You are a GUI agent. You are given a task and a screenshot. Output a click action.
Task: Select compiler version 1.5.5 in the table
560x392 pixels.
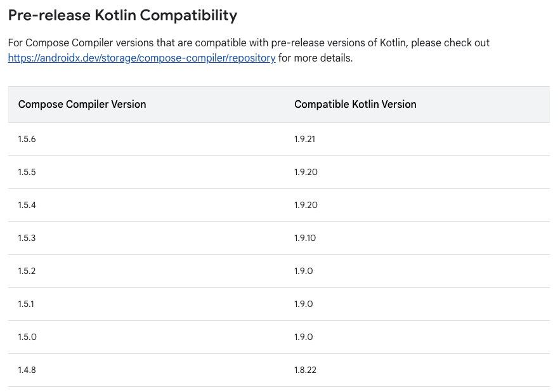[27, 172]
